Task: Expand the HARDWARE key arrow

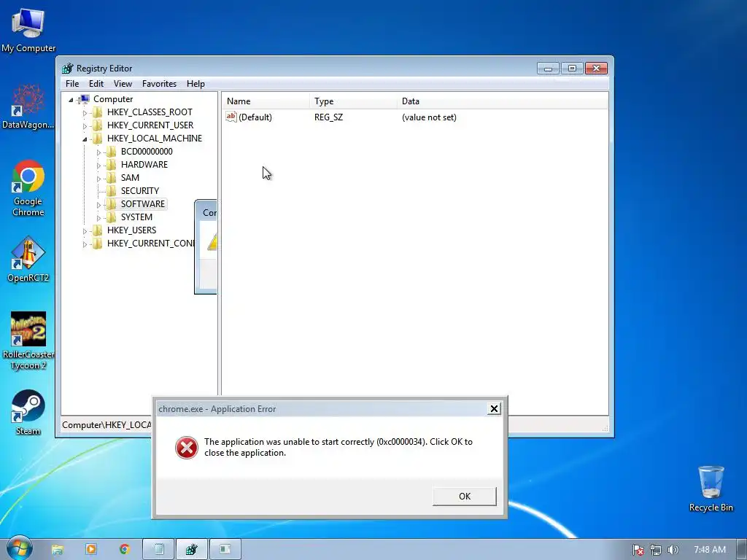Action: (98, 166)
